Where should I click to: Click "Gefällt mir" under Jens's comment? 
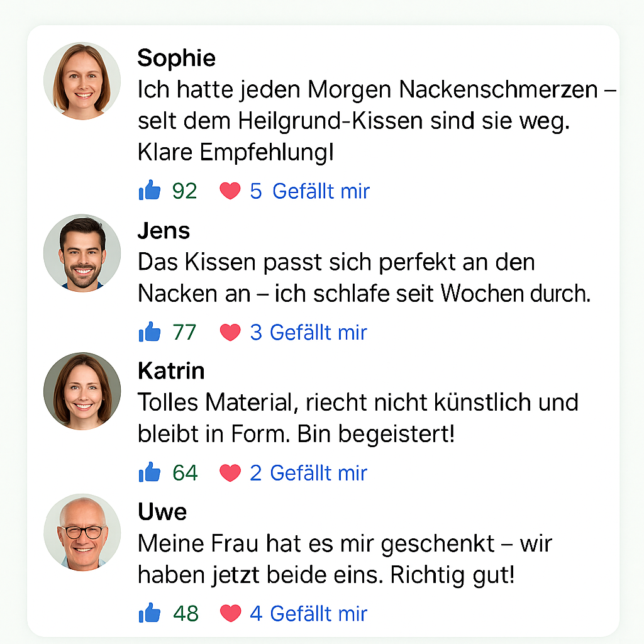318,332
